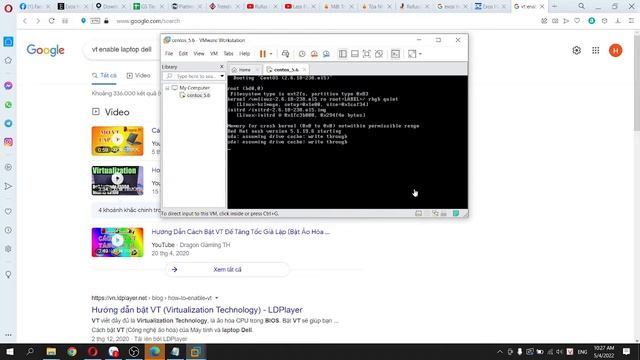Viewport: 640px width, 360px height.
Task: Click the Xem tất cả button
Action: 227,269
